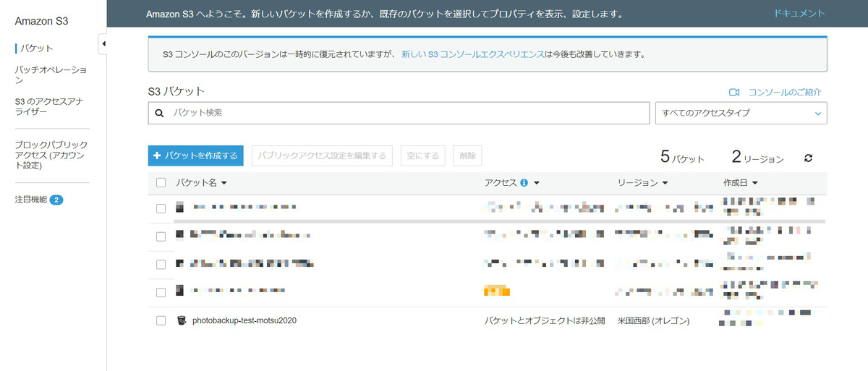Click パブリックアクセス設定を編集する button

click(322, 155)
